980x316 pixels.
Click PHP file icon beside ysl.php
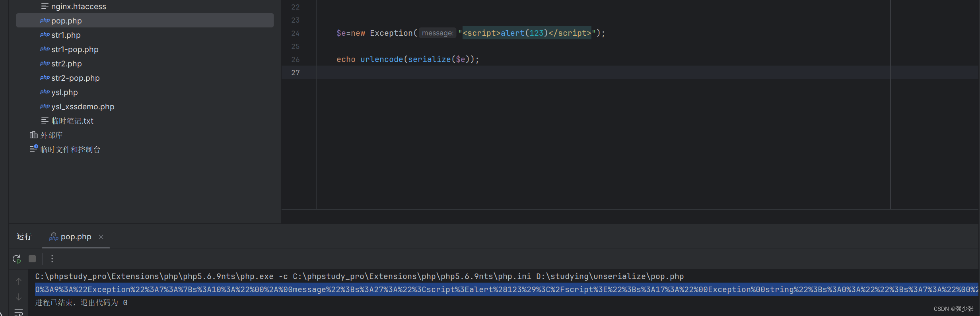point(45,92)
